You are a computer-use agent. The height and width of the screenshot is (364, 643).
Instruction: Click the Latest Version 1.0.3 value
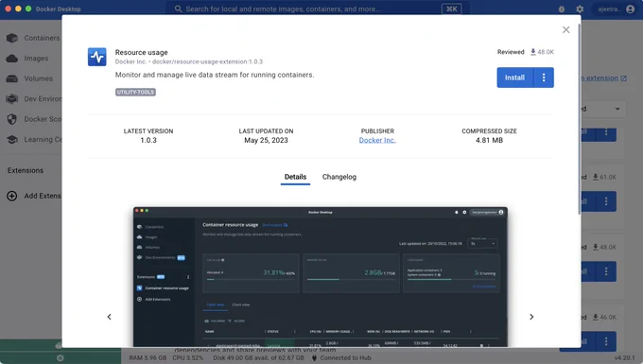[x=148, y=140]
